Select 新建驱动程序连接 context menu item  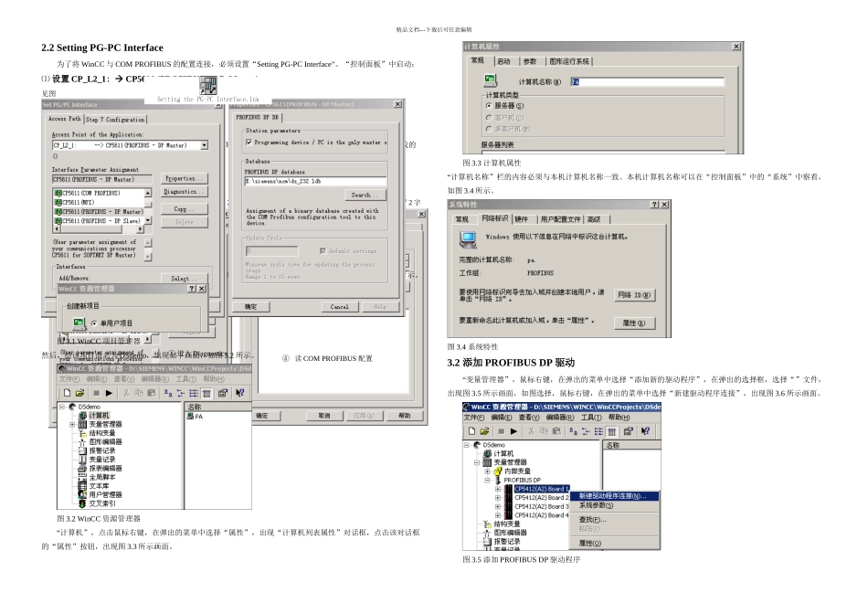[615, 496]
